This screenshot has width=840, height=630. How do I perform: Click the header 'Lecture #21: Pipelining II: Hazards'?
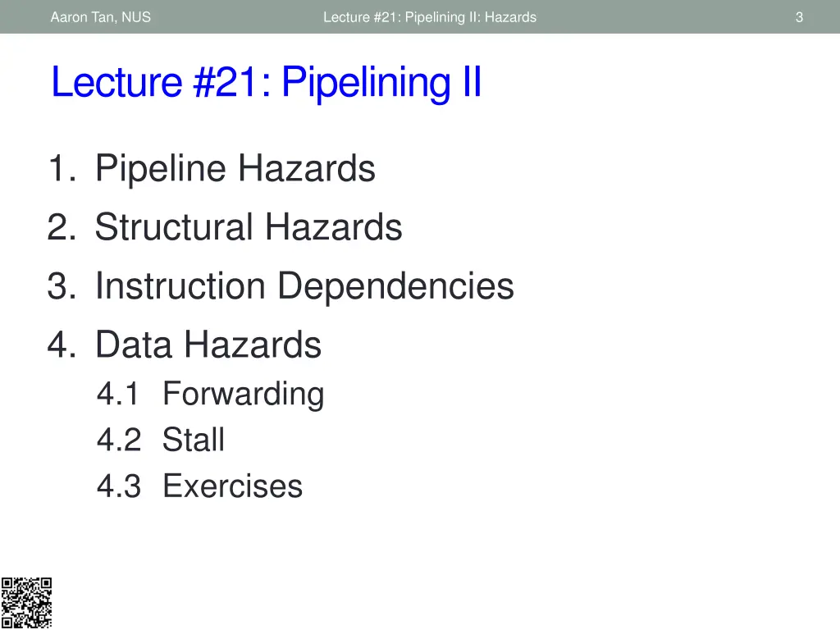coord(430,17)
